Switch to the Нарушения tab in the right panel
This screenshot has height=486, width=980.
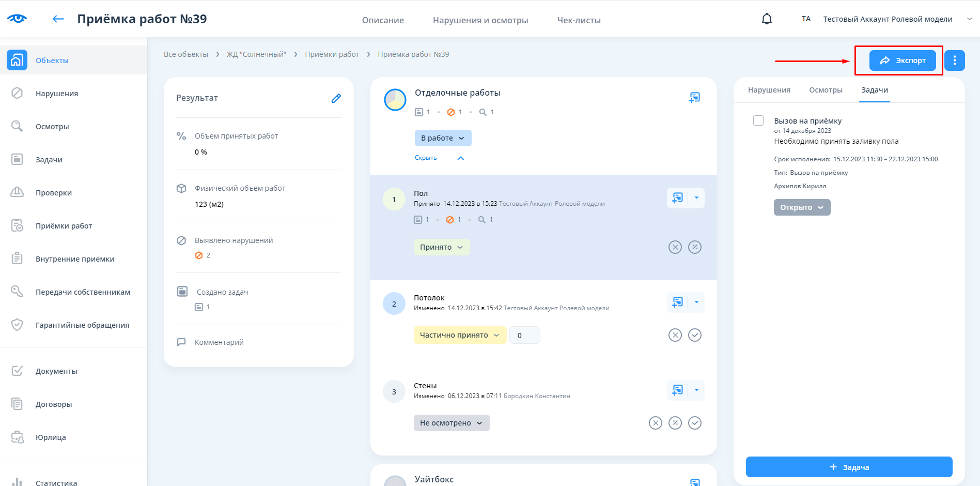769,90
